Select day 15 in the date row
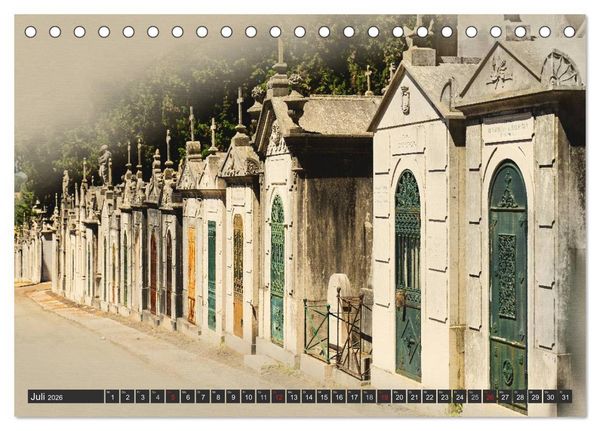The image size is (600, 431). [324, 397]
